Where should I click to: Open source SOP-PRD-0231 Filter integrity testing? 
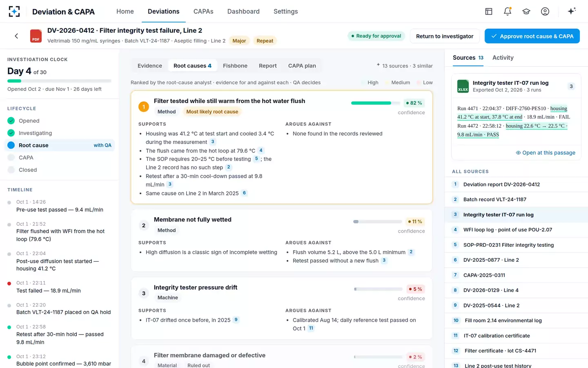pos(516,245)
